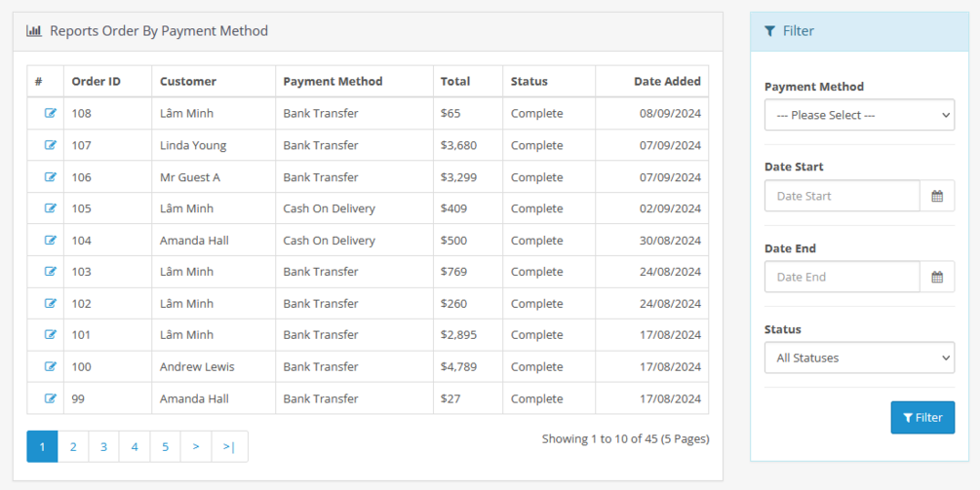Image resolution: width=980 pixels, height=490 pixels.
Task: Go to page 2 of results
Action: point(73,446)
